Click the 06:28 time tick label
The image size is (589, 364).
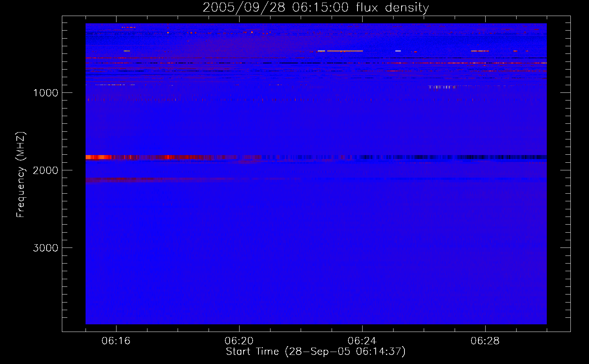[485, 341]
